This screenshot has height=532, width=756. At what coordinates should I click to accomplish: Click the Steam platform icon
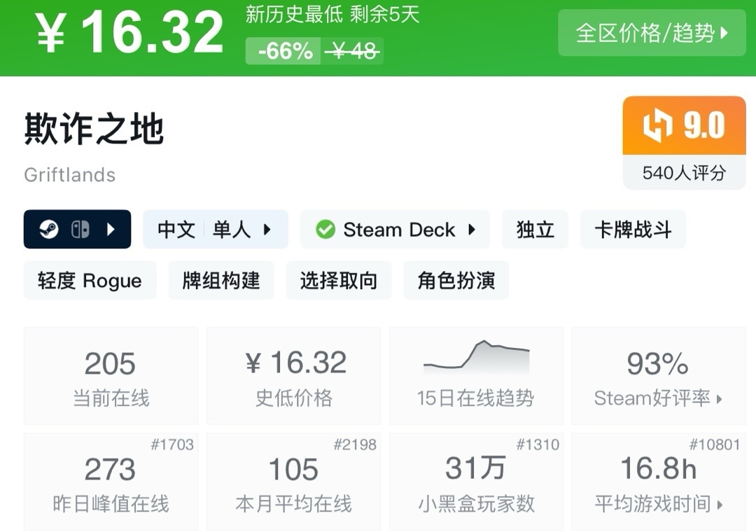pyautogui.click(x=48, y=230)
